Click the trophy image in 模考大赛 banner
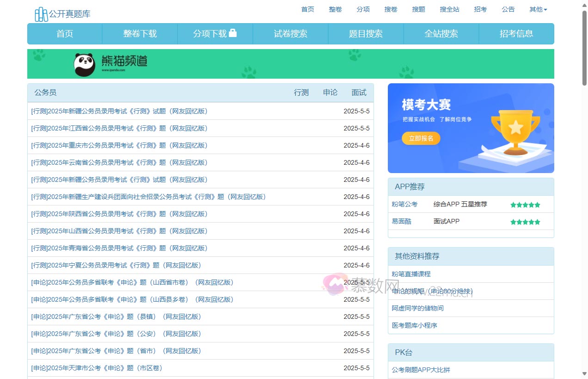Image resolution: width=588 pixels, height=379 pixels. tap(515, 131)
